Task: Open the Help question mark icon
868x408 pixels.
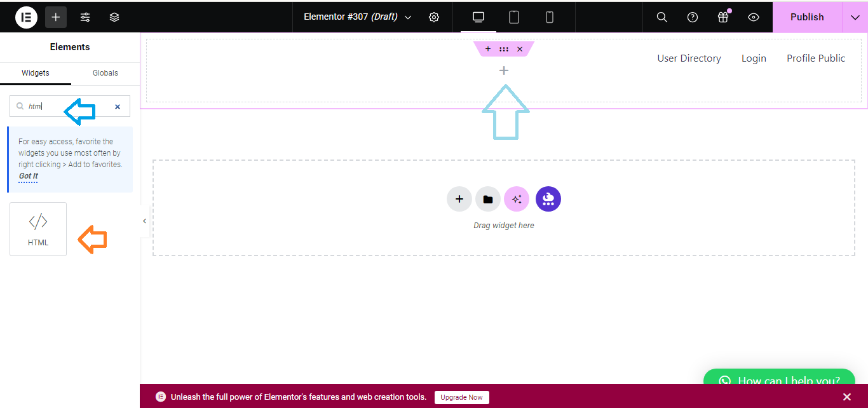Action: tap(693, 17)
